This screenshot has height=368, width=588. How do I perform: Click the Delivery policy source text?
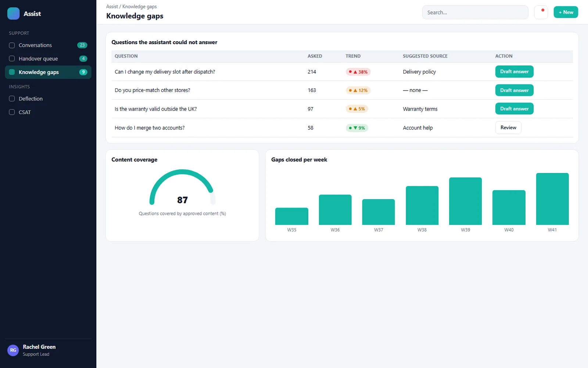419,72
